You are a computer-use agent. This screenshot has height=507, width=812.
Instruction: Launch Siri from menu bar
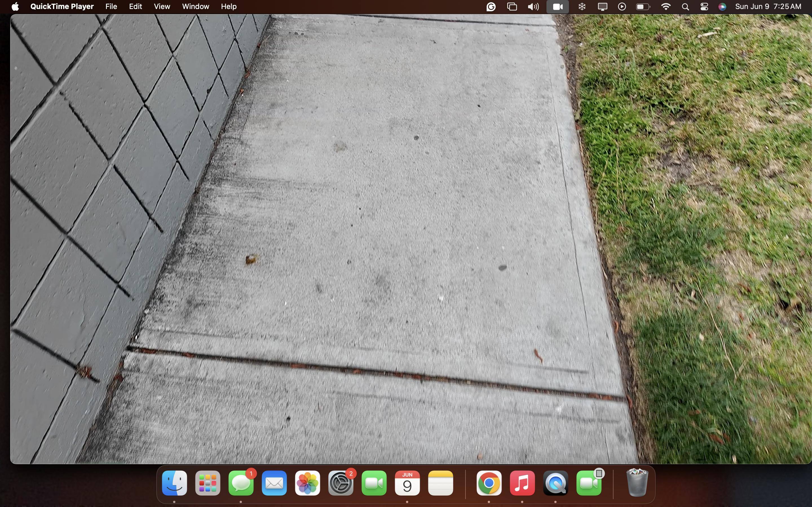coord(722,7)
